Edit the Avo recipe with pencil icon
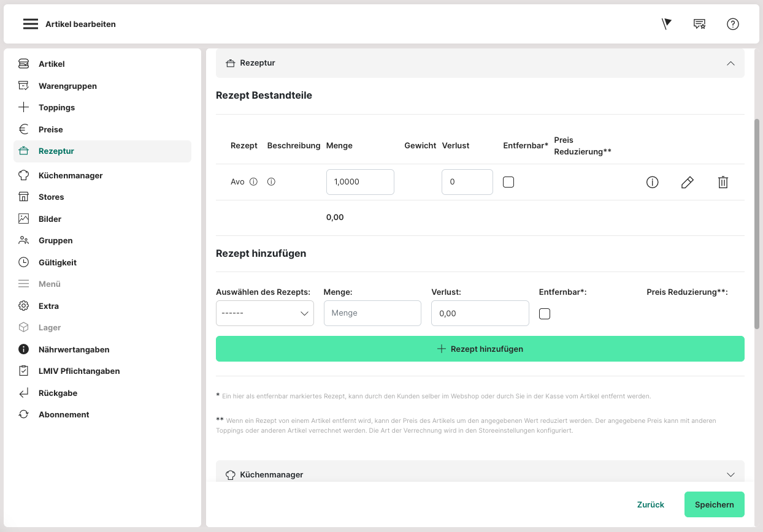Viewport: 763px width, 532px height. [688, 182]
